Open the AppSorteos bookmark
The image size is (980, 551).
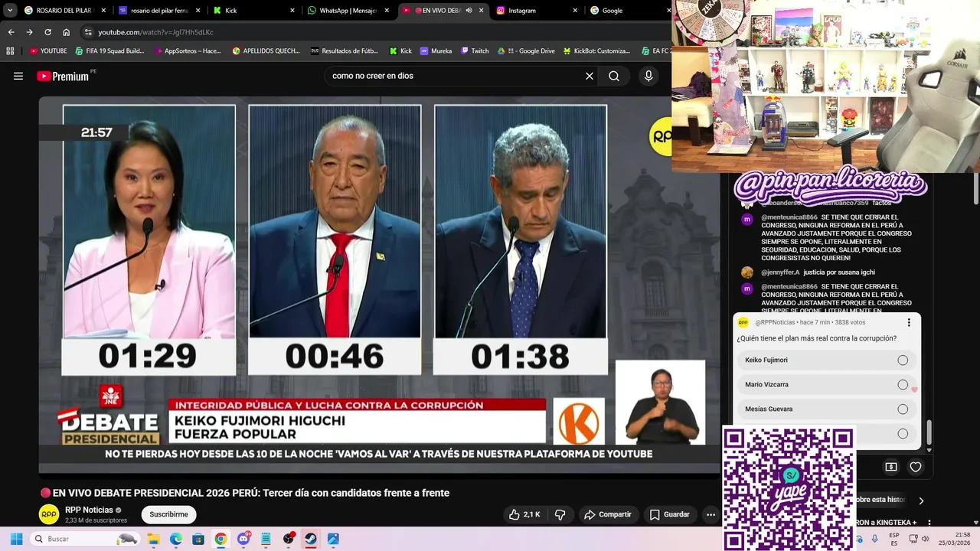[187, 51]
